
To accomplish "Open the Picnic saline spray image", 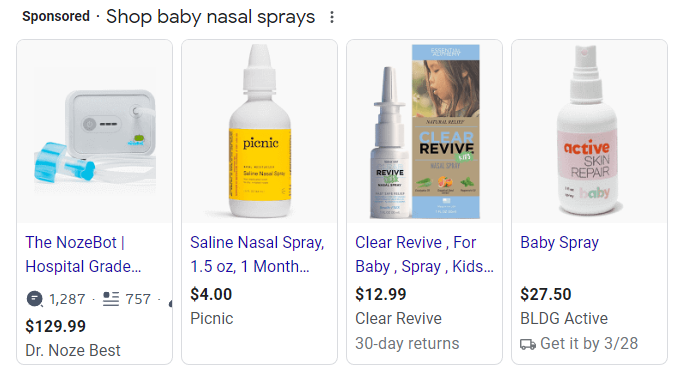I will [260, 132].
